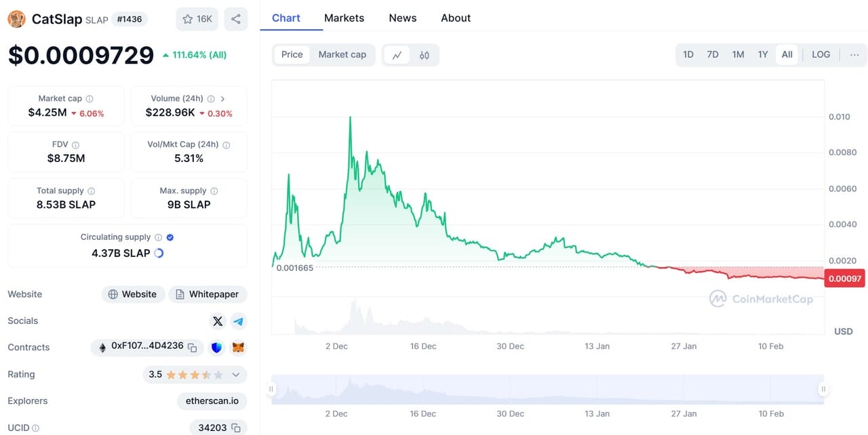Screen dimensions: 868x435
Task: Click the MetaMask fox icon next to contract
Action: (238, 347)
